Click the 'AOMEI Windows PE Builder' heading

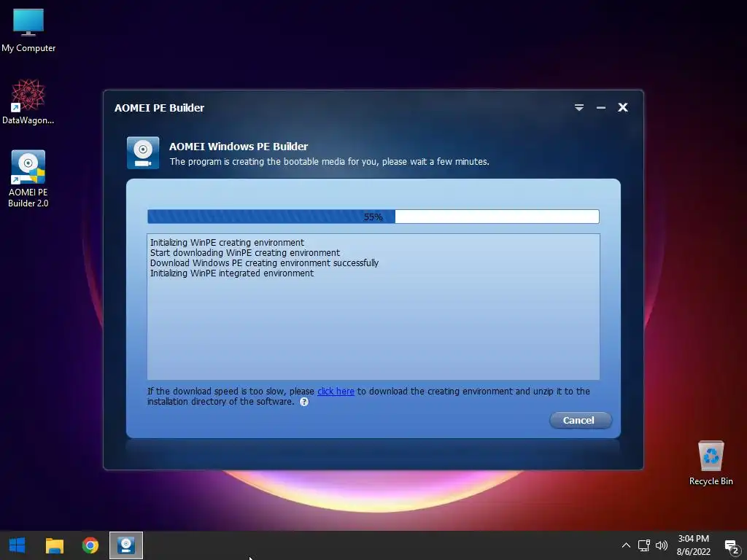coord(239,146)
